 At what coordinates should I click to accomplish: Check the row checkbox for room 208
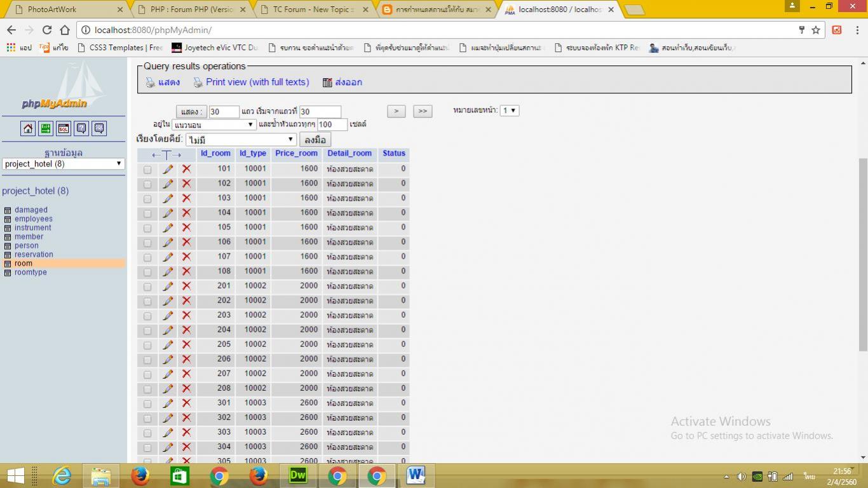147,389
